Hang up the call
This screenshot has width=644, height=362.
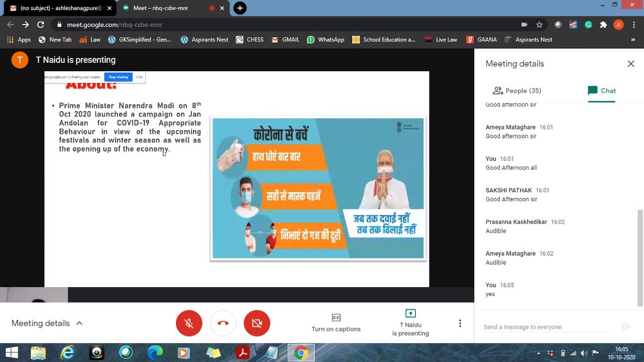223,323
